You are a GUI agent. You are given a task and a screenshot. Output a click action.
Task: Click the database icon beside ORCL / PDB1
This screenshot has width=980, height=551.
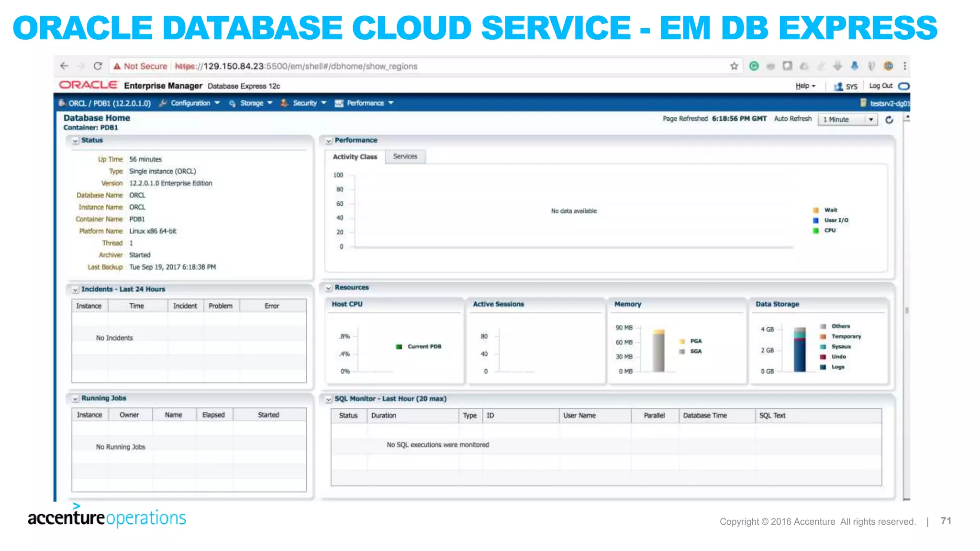pyautogui.click(x=62, y=103)
